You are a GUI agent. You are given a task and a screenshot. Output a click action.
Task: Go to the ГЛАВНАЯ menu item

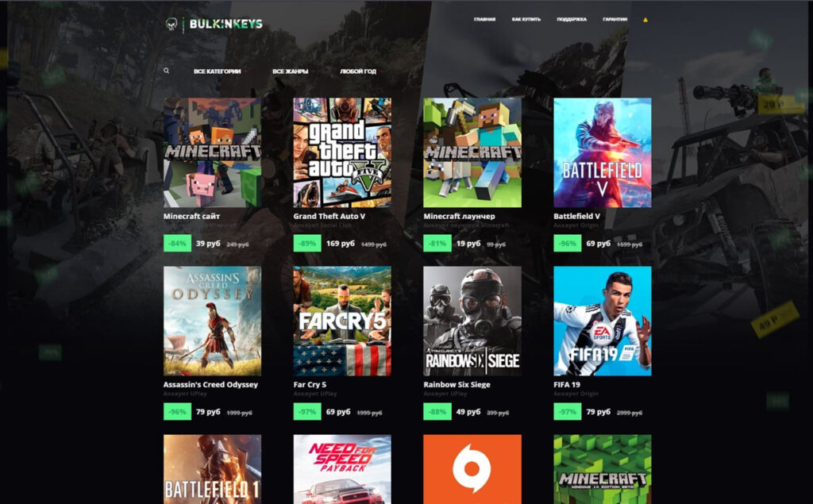point(484,19)
